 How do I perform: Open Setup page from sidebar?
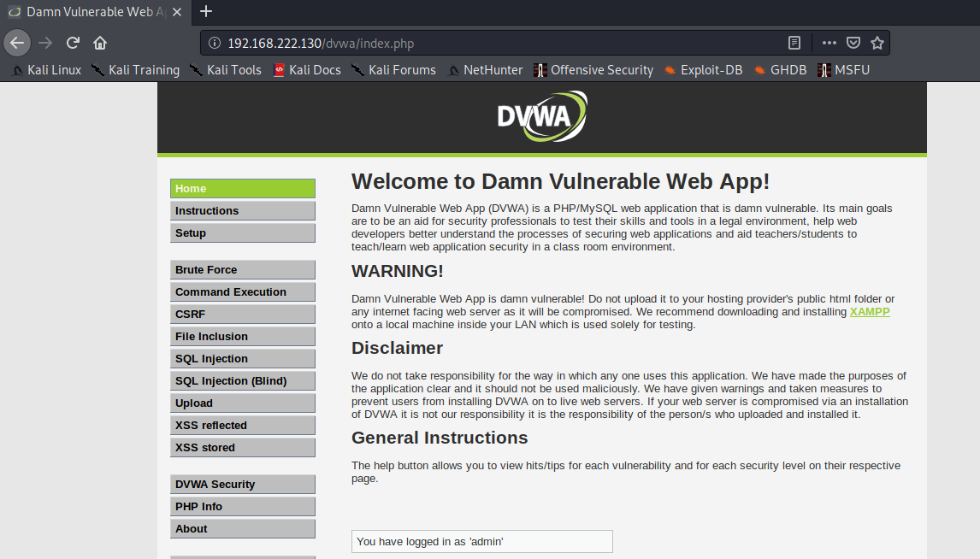pyautogui.click(x=243, y=233)
